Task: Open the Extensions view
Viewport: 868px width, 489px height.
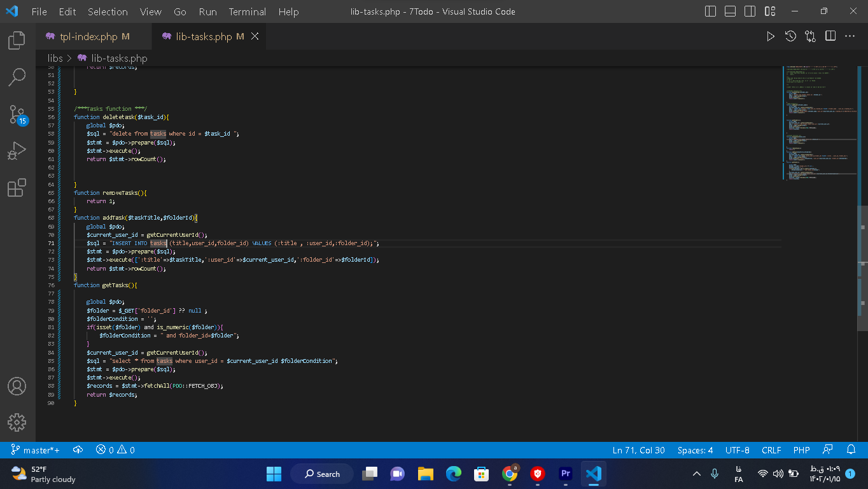Action: [17, 188]
